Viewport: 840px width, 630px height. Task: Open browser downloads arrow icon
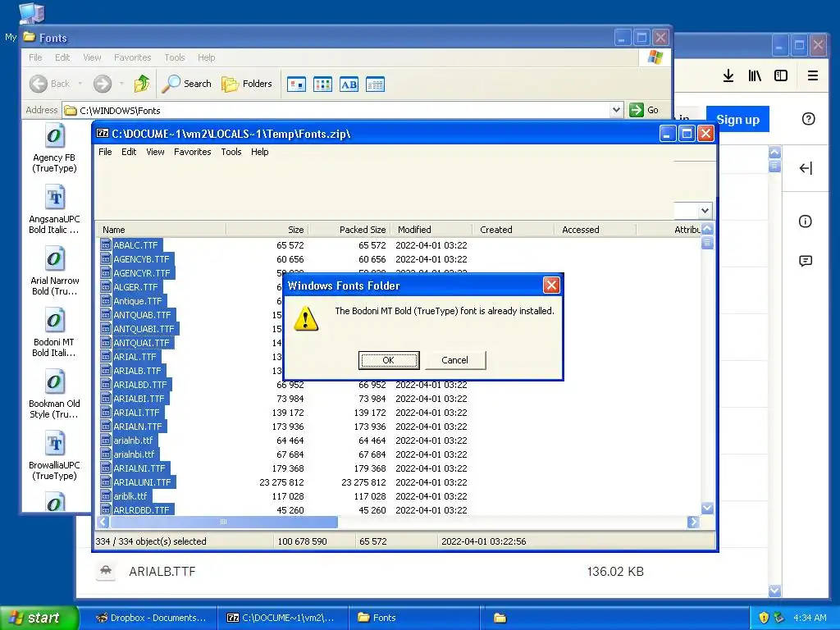click(x=728, y=75)
